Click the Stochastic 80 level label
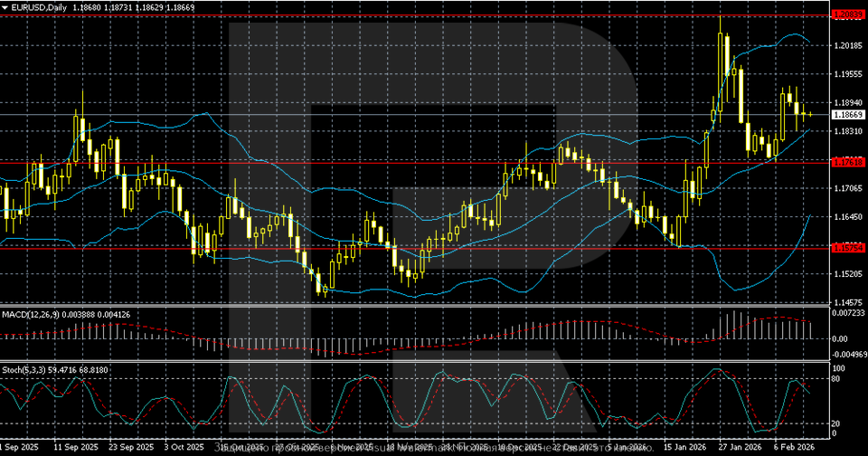868x456 pixels. point(838,379)
